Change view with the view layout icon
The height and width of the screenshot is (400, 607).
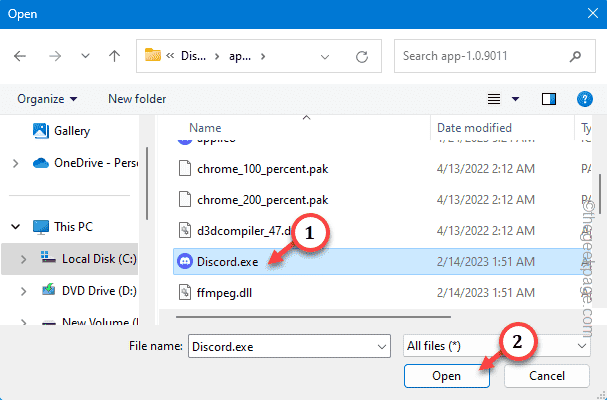pyautogui.click(x=494, y=99)
